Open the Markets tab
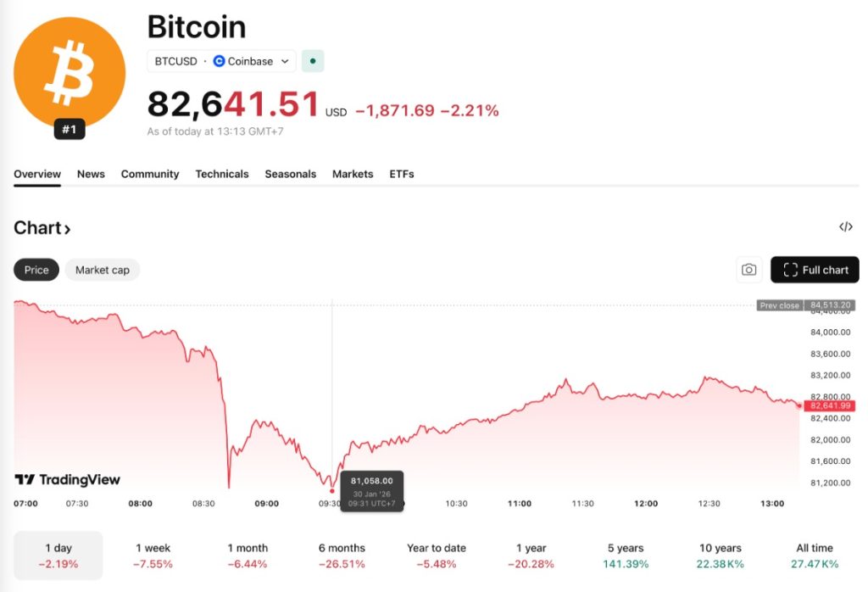 pyautogui.click(x=352, y=174)
